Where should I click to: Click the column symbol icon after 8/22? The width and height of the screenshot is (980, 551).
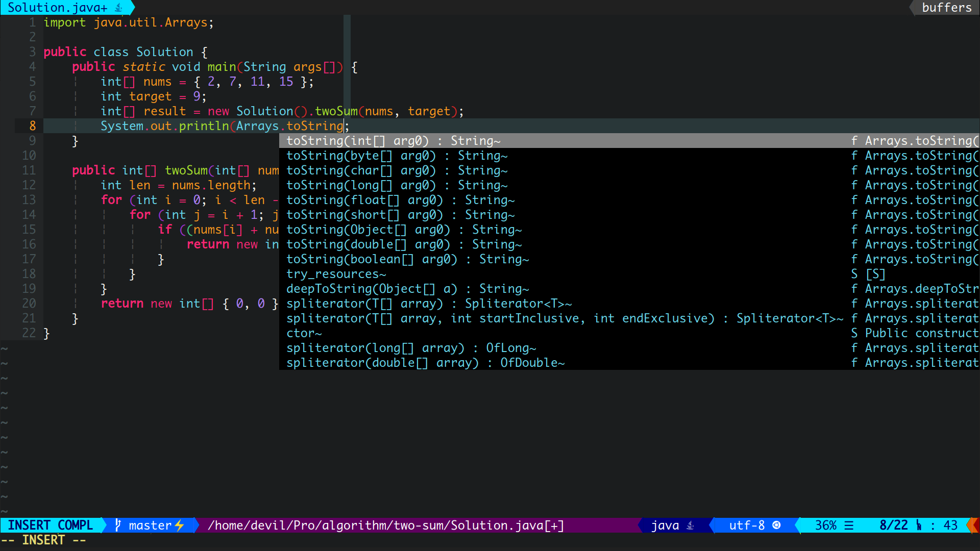pyautogui.click(x=919, y=525)
